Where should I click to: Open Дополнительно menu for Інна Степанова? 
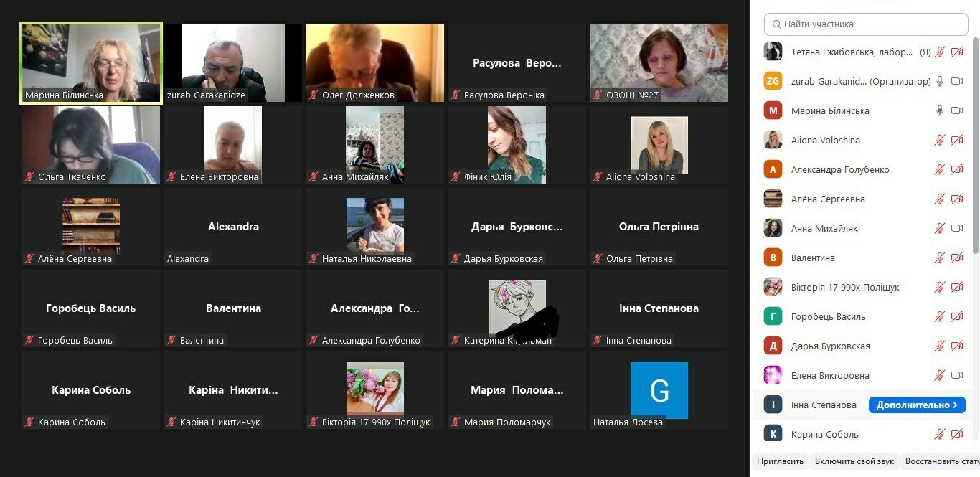[x=917, y=405]
